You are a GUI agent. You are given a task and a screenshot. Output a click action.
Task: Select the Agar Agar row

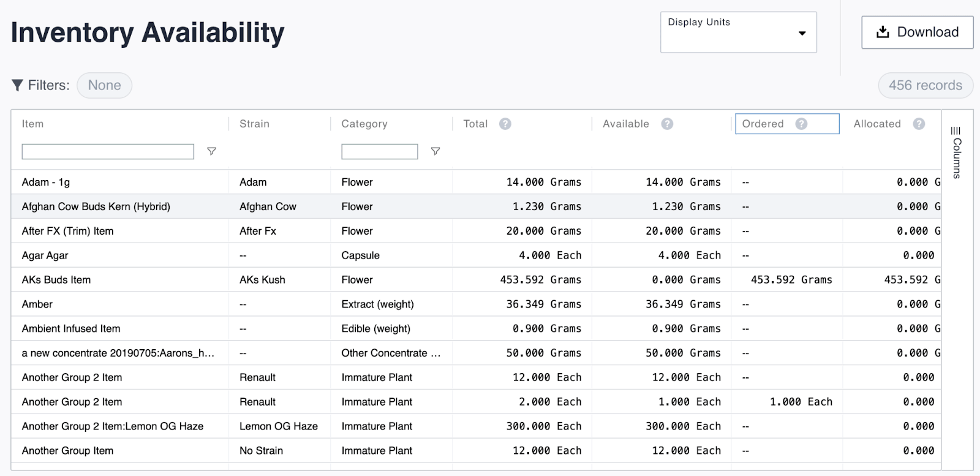click(x=45, y=255)
